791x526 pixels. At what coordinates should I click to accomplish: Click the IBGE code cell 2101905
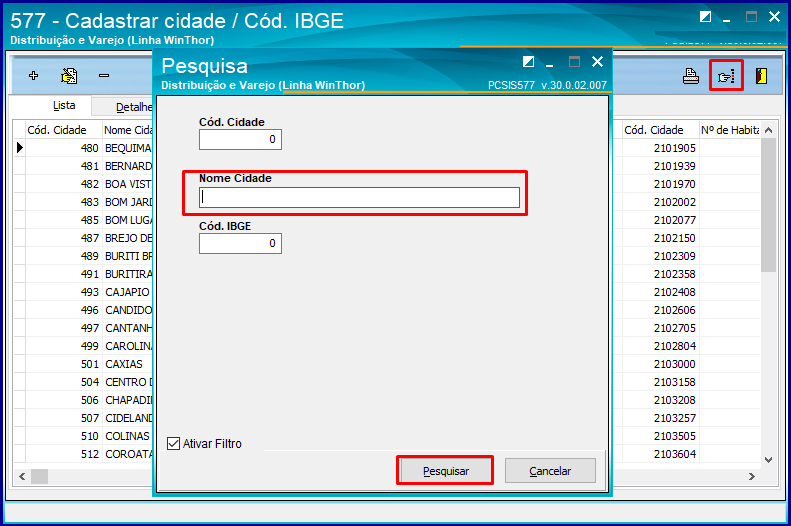point(660,148)
